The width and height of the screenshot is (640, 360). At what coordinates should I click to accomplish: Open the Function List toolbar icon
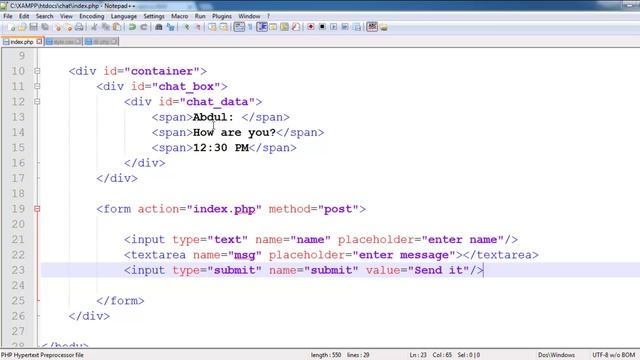pos(296,27)
